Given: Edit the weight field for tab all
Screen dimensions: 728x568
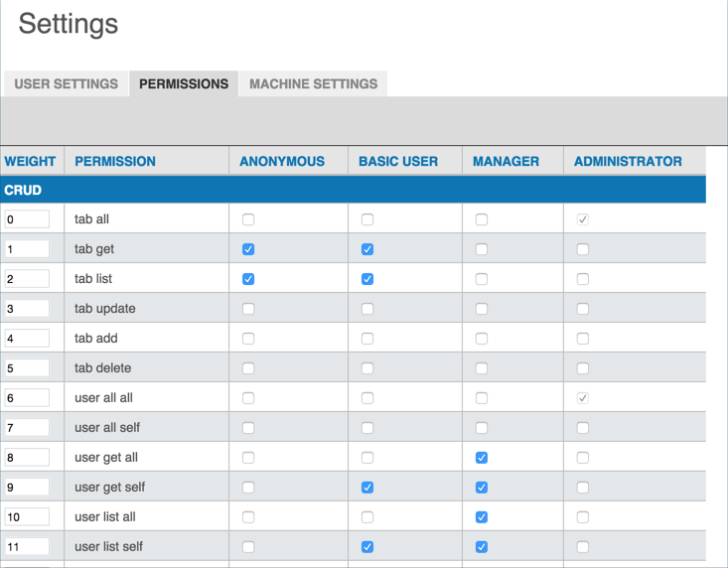Looking at the screenshot, I should pyautogui.click(x=27, y=219).
